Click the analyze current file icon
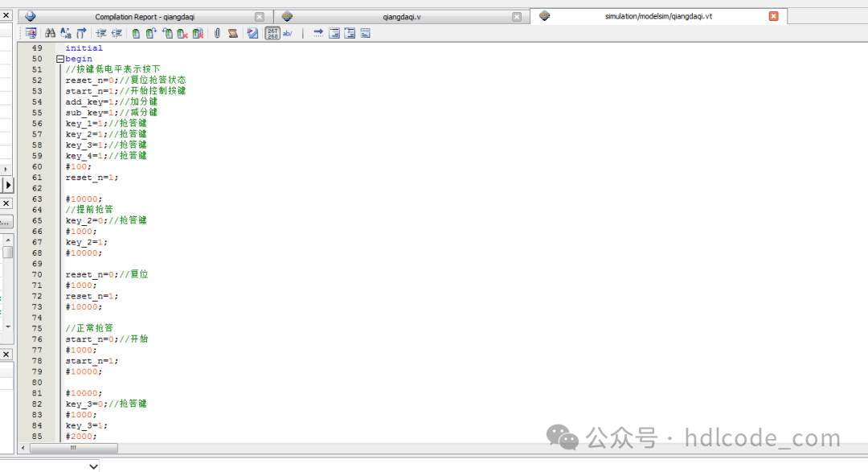 tap(252, 33)
